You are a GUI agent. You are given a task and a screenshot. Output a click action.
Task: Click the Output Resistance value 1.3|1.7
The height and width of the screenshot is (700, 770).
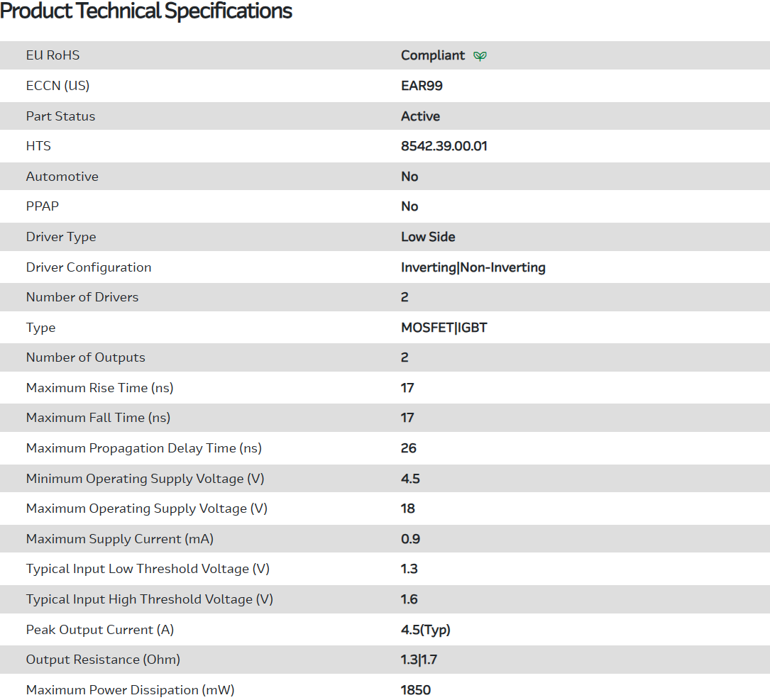419,660
